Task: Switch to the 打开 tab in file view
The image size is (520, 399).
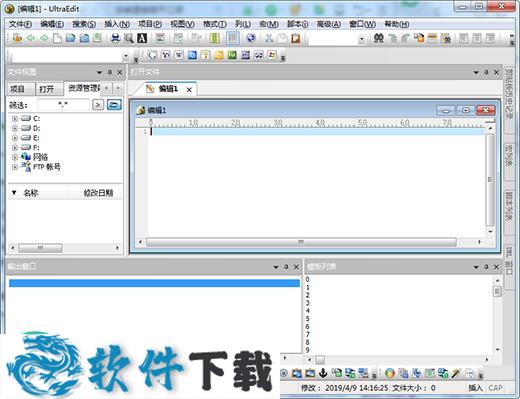Action: pyautogui.click(x=49, y=89)
